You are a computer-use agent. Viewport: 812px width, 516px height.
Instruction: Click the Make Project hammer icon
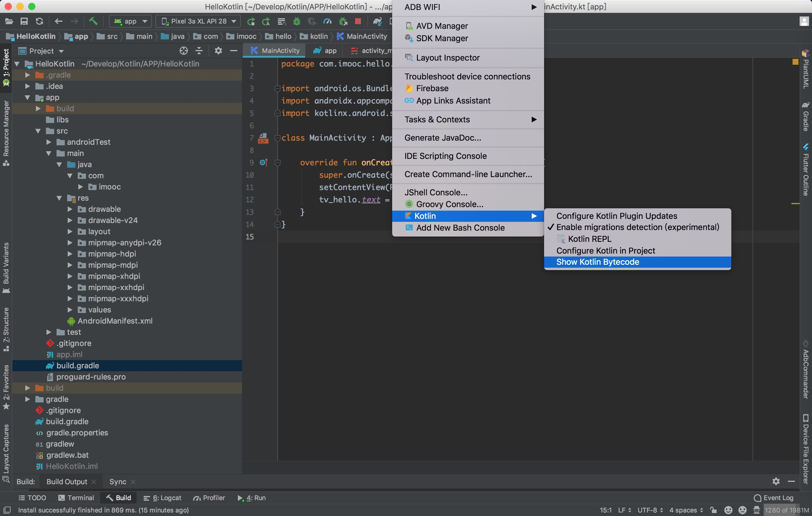pos(93,21)
